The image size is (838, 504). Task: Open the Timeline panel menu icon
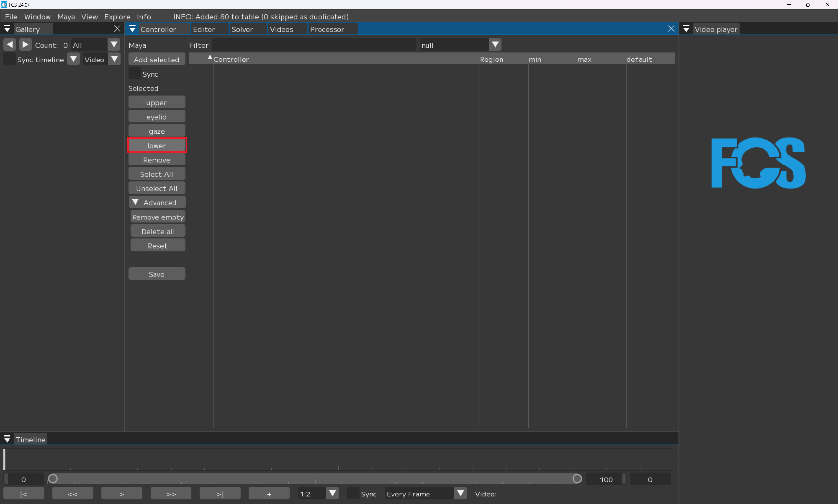click(7, 439)
